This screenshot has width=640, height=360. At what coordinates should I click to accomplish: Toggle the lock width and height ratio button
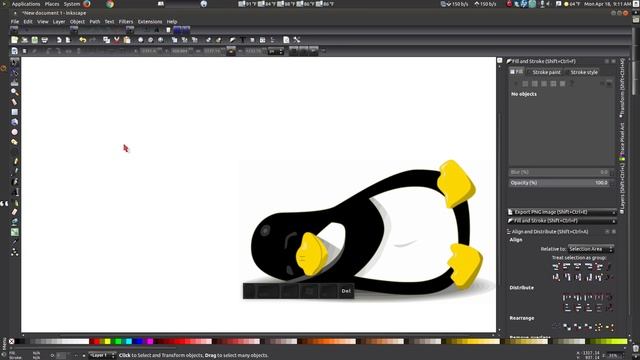pyautogui.click(x=231, y=51)
